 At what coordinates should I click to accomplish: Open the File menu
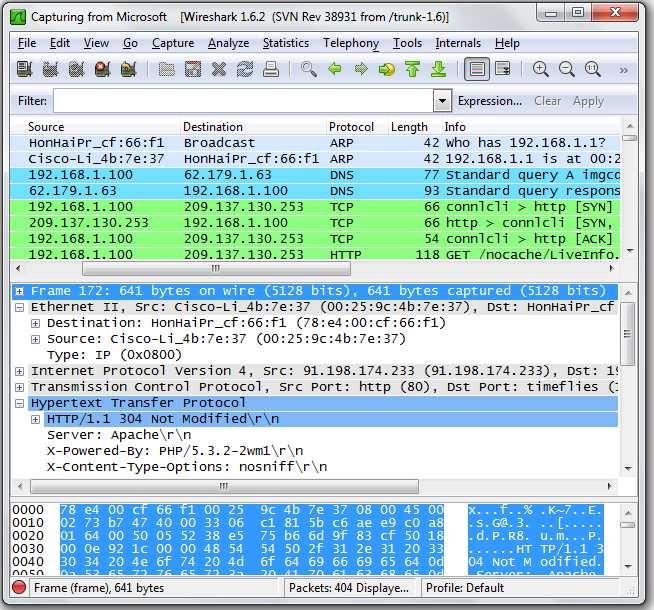pyautogui.click(x=27, y=43)
